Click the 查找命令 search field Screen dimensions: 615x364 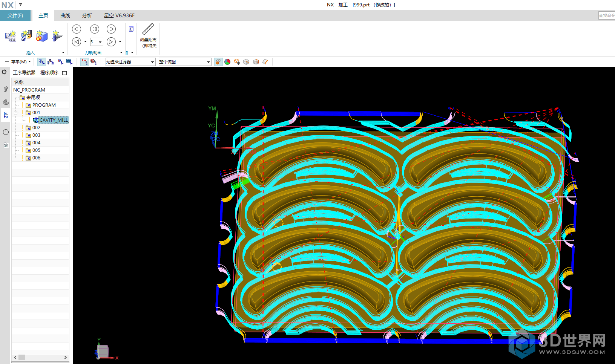pos(606,15)
